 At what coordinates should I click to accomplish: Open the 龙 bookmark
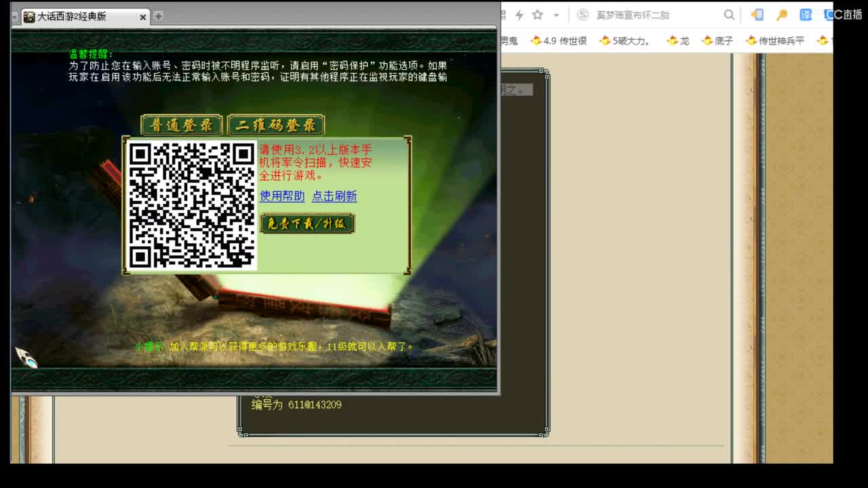[x=678, y=41]
